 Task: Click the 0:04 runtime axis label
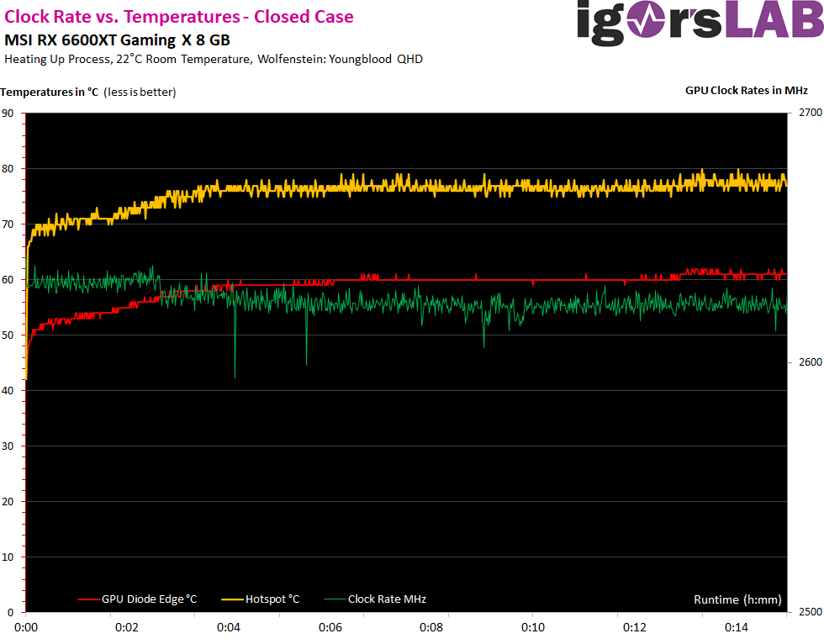tap(229, 628)
